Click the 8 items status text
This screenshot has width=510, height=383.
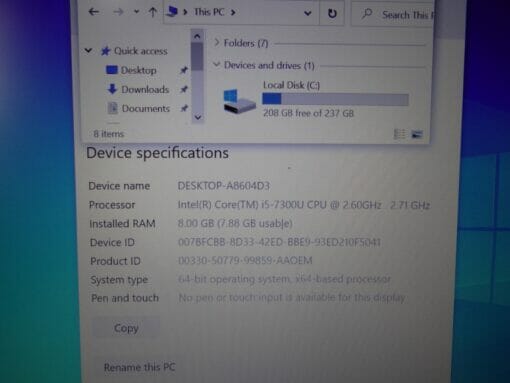(x=109, y=134)
